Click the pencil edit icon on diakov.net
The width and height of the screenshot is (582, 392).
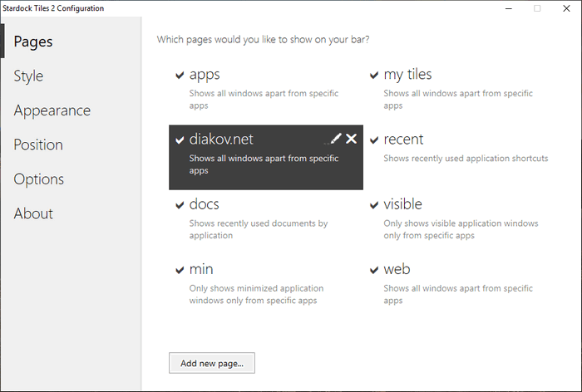(x=335, y=139)
